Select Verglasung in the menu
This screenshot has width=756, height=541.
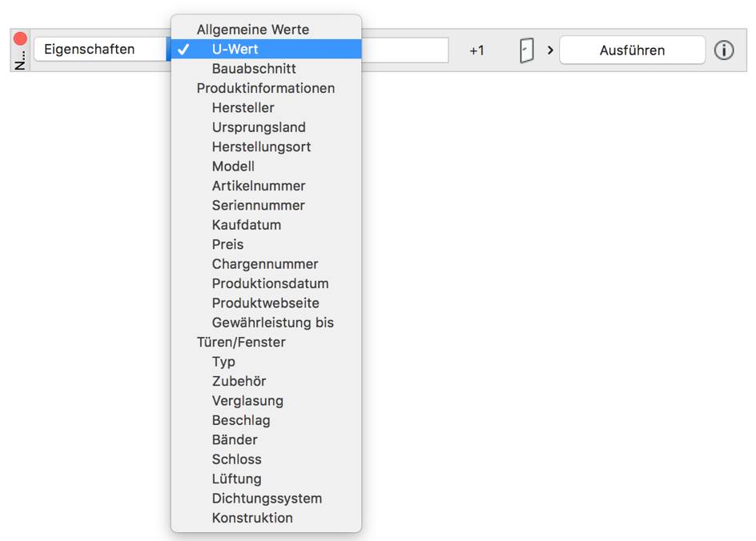[x=266, y=400]
